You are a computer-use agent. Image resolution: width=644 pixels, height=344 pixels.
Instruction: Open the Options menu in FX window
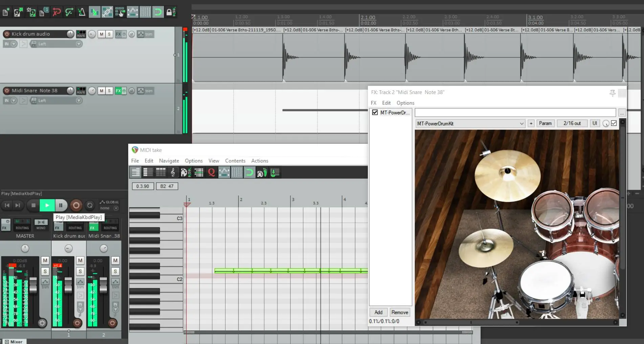(405, 103)
